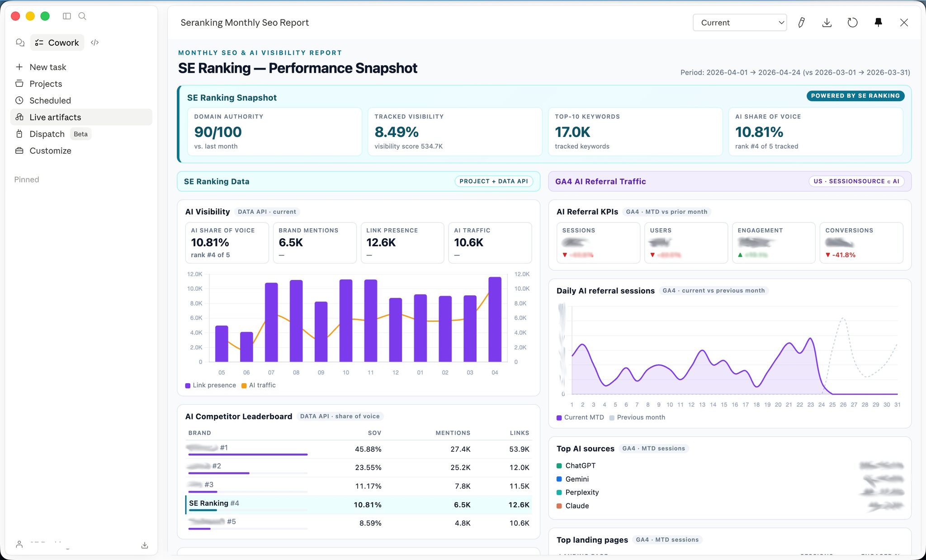Click the GA4 · MTD vs prior month tag

coord(666,212)
